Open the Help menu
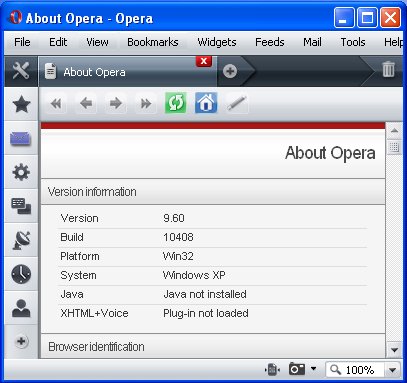The image size is (407, 383). point(393,42)
